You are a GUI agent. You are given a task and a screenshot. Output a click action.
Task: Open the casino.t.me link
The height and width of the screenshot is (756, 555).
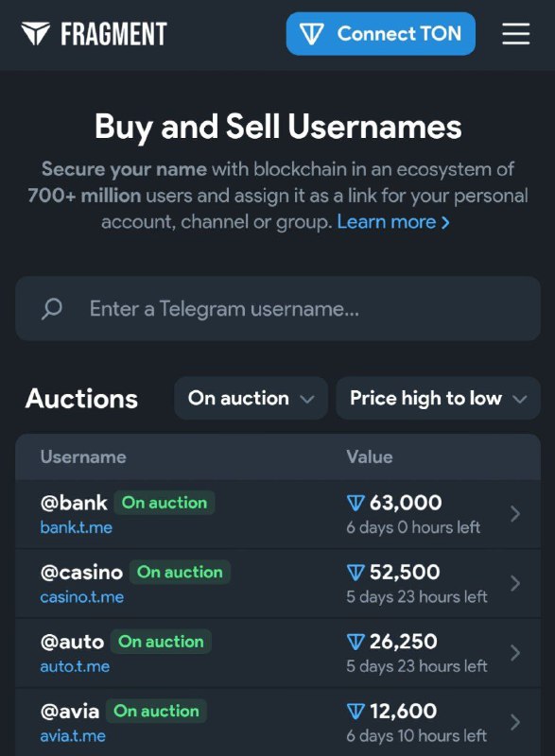[82, 597]
